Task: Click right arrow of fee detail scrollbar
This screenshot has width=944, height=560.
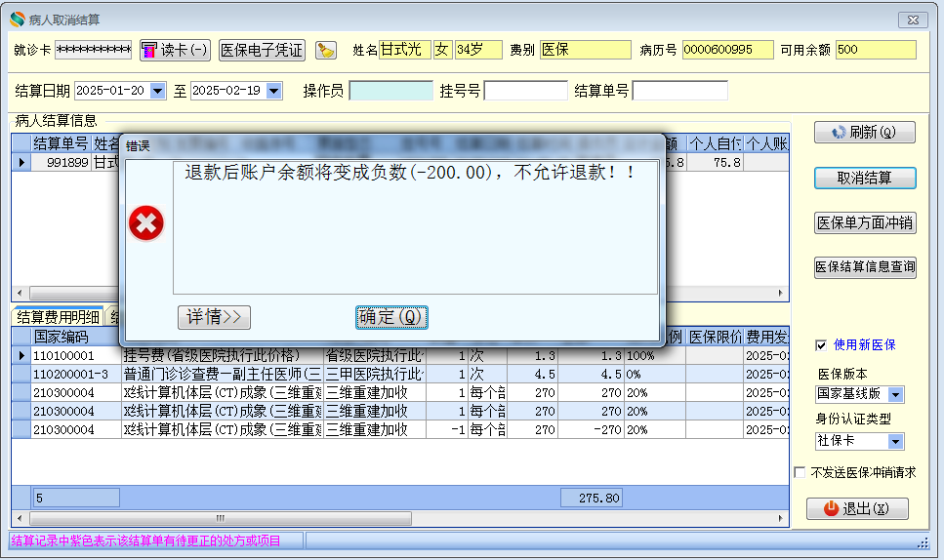Action: (781, 518)
